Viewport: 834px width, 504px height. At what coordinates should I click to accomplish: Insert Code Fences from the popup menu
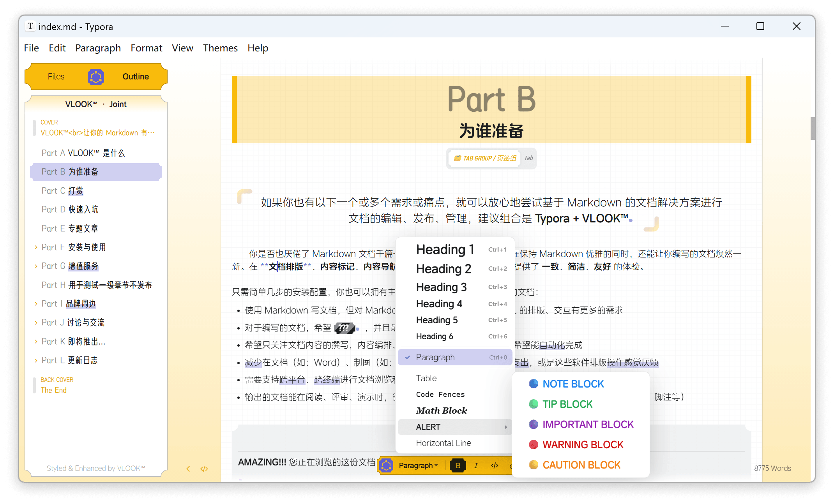(455, 395)
